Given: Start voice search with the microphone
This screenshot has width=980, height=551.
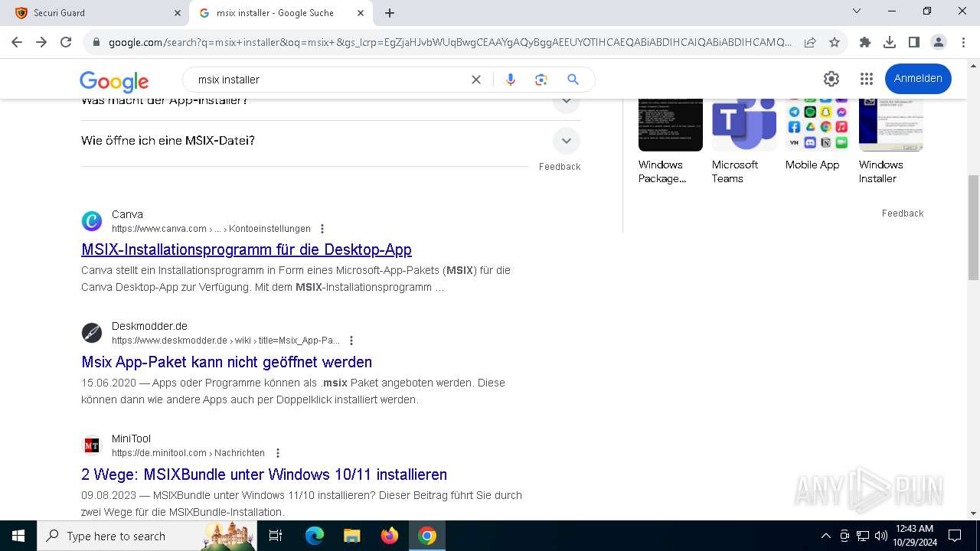Looking at the screenshot, I should [511, 80].
